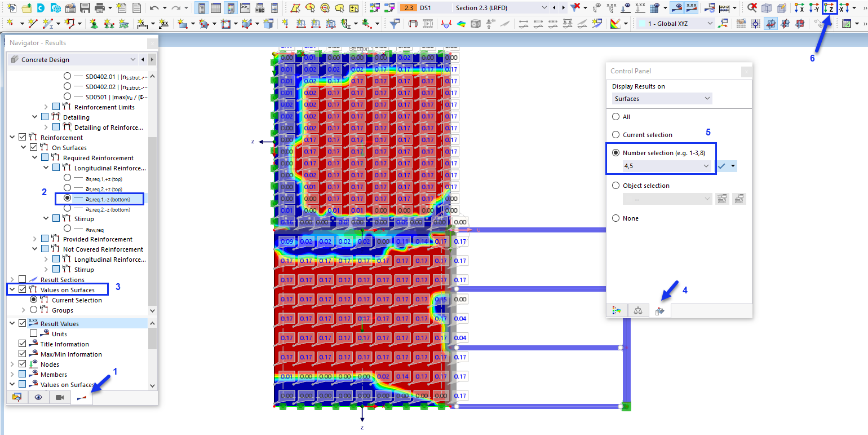This screenshot has width=868, height=435.
Task: Check the Units checkbox under Result Values
Action: 32,333
